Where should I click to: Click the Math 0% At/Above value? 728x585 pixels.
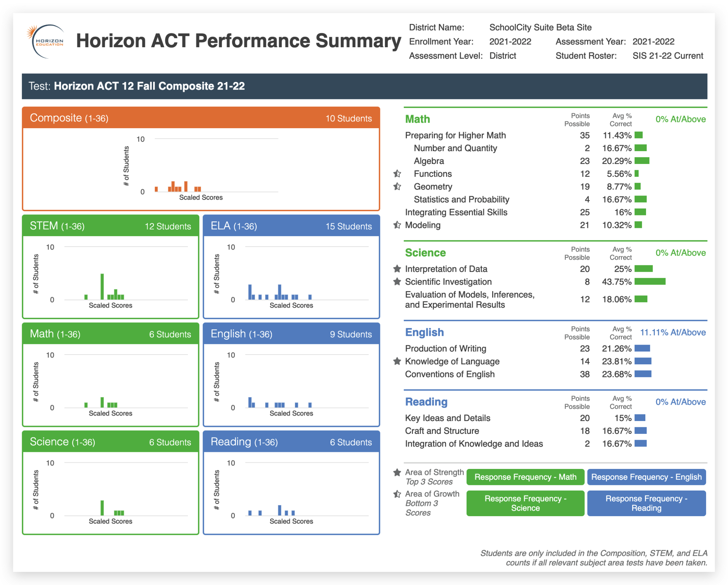pos(680,119)
